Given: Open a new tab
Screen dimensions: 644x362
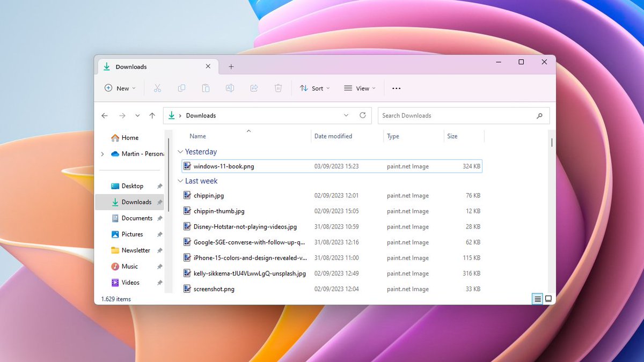Looking at the screenshot, I should click(231, 66).
